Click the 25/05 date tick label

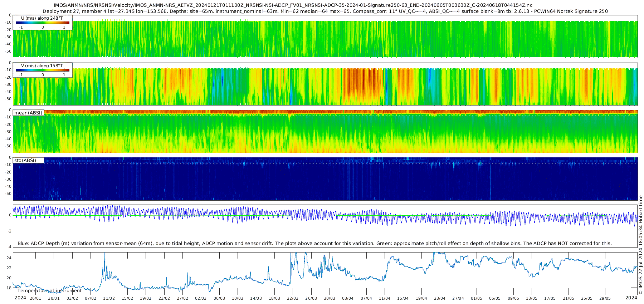pos(587,298)
